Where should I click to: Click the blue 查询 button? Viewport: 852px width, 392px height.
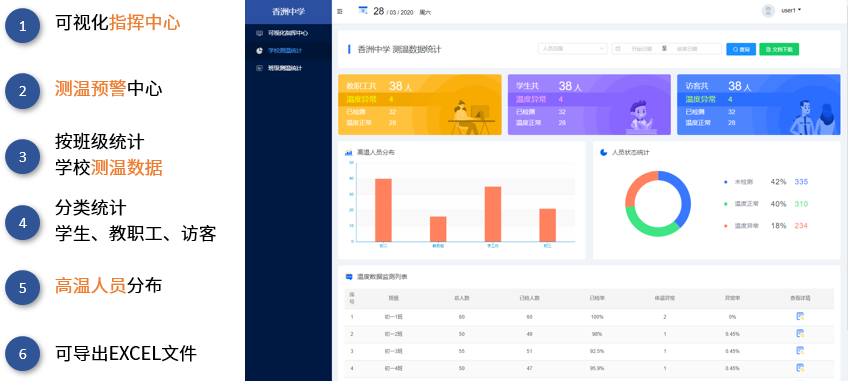coord(741,49)
